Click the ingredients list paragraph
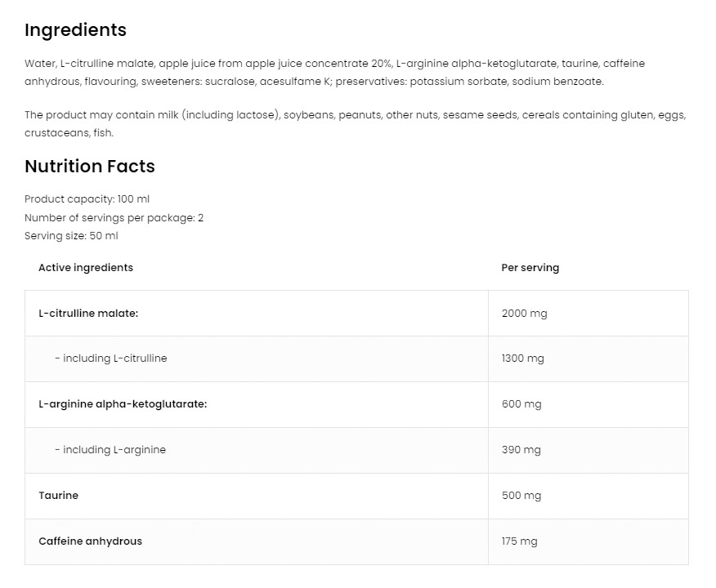Image resolution: width=716 pixels, height=588 pixels. [334, 73]
